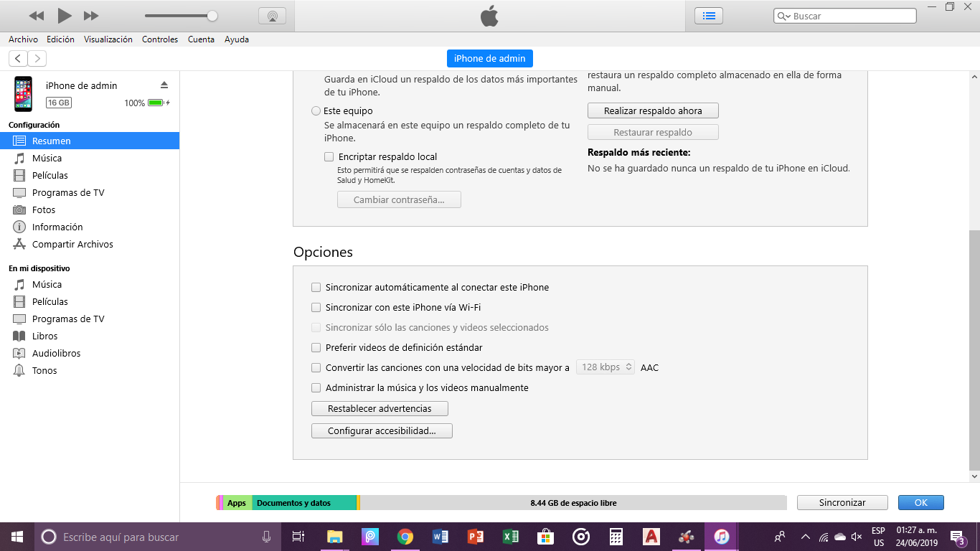Image resolution: width=980 pixels, height=551 pixels.
Task: Open Configurar accesibilidad...
Action: coord(382,431)
